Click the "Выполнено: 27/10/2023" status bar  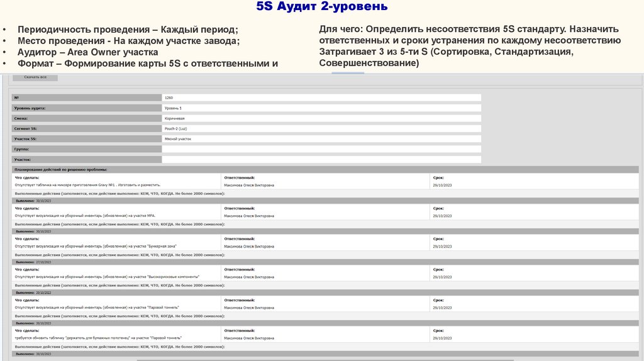coord(325,262)
